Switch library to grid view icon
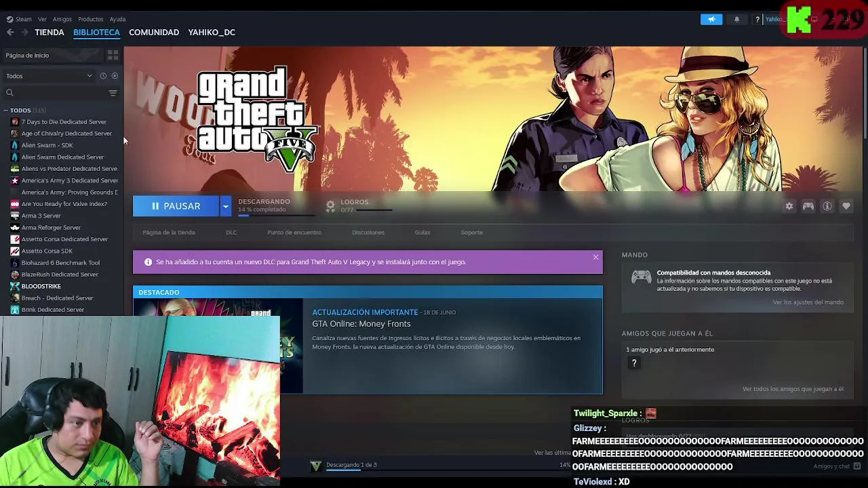The width and height of the screenshot is (868, 488). click(x=113, y=55)
